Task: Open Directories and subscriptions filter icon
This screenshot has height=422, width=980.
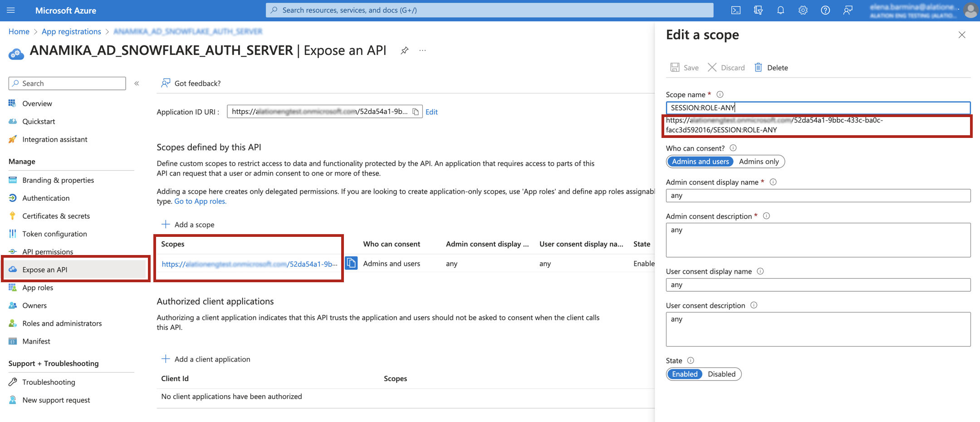Action: pyautogui.click(x=758, y=10)
